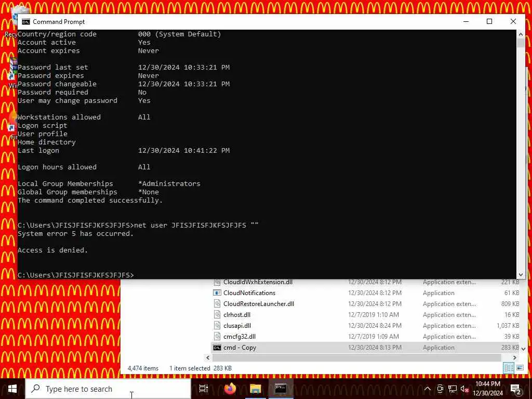Viewport: 532px width, 399px height.
Task: Select the clusapi.dll file icon
Action: pos(217,325)
